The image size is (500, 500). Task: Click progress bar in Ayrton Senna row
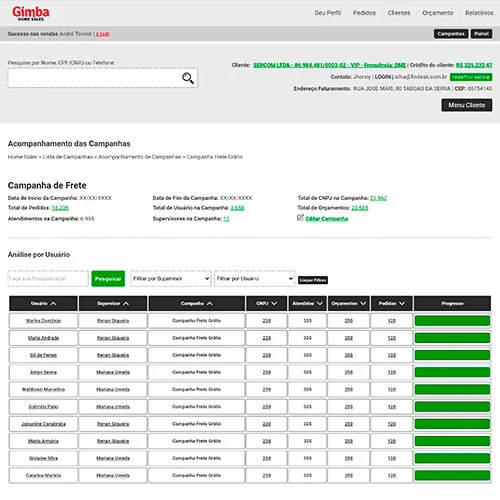[x=452, y=372]
